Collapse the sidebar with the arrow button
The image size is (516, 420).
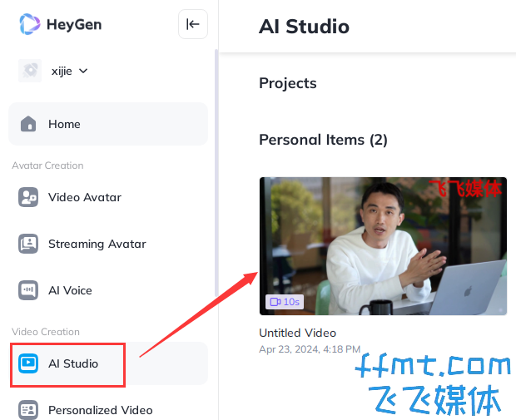point(193,24)
